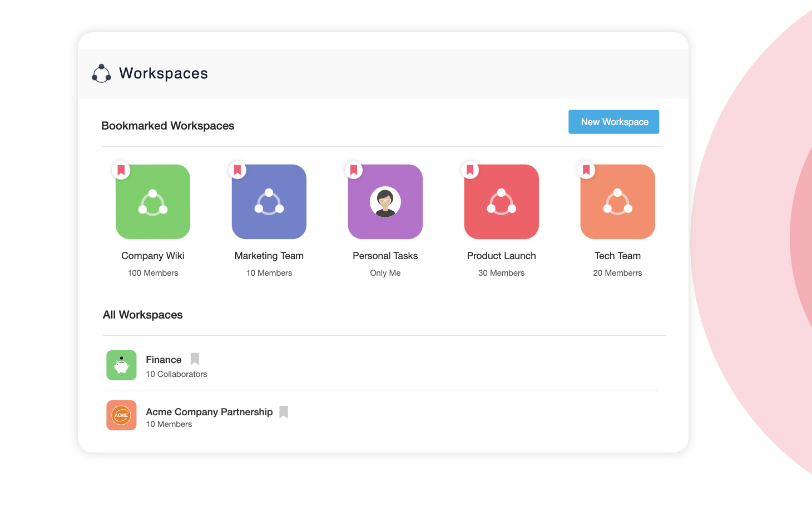Toggle the Tech Team bookmark ribbon

pos(586,170)
